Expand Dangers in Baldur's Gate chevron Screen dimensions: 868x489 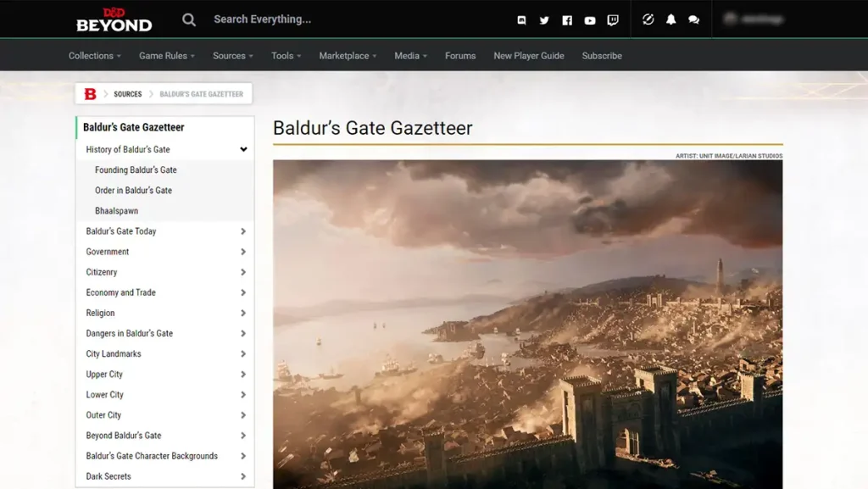pyautogui.click(x=243, y=334)
